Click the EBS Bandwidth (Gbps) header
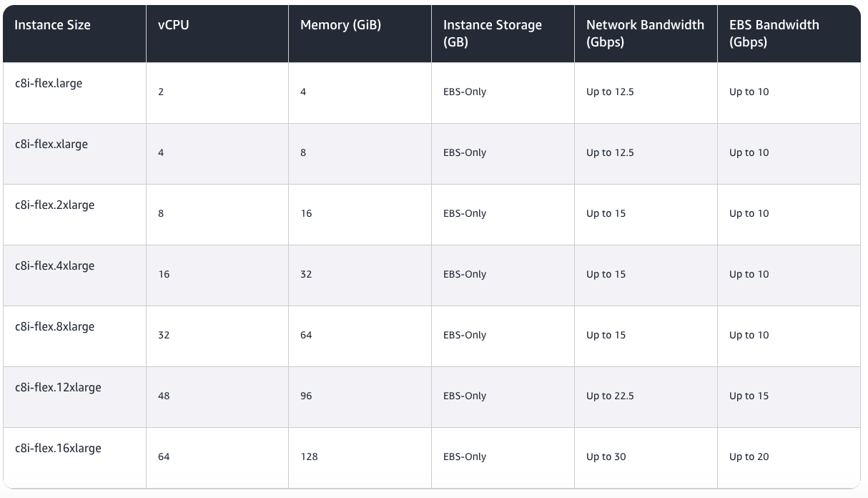Viewport: 868px width, 498px height. [774, 34]
